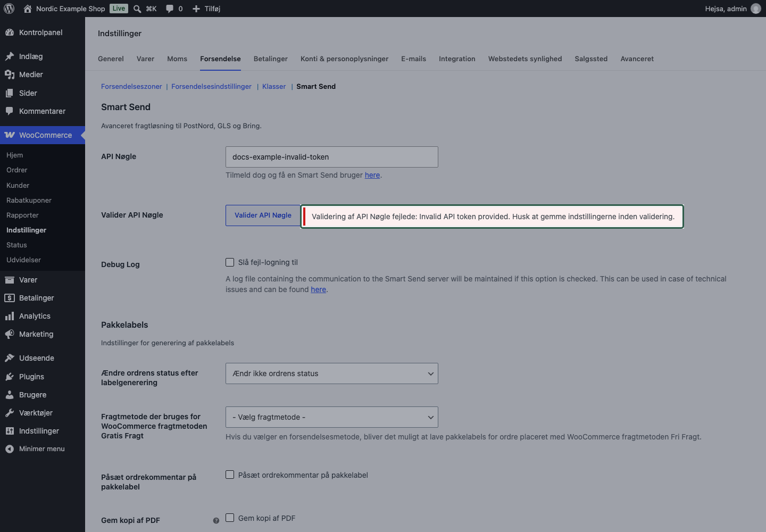766x532 pixels.
Task: Focus the API Nøgle input field
Action: pos(332,157)
